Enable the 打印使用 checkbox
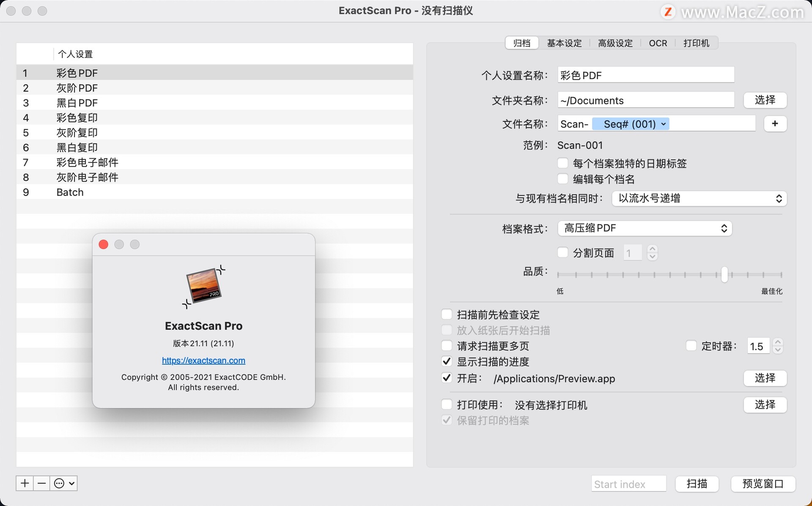Viewport: 812px width, 506px height. coord(447,404)
